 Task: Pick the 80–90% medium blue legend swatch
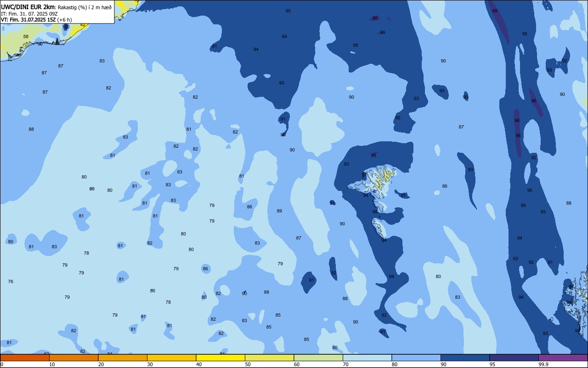point(416,357)
